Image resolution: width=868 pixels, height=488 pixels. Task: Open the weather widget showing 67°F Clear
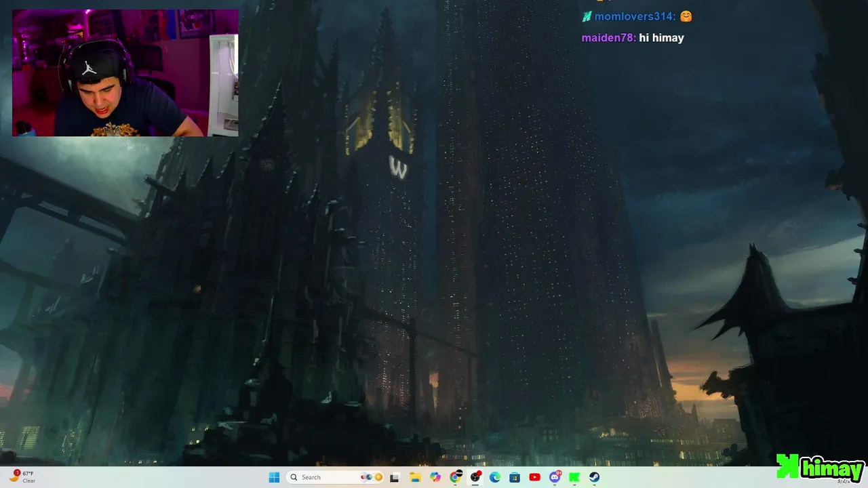coord(22,477)
